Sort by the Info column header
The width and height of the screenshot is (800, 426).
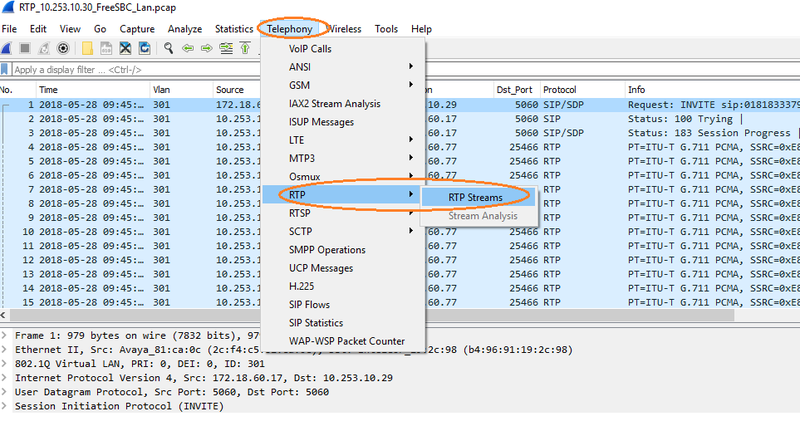click(712, 90)
